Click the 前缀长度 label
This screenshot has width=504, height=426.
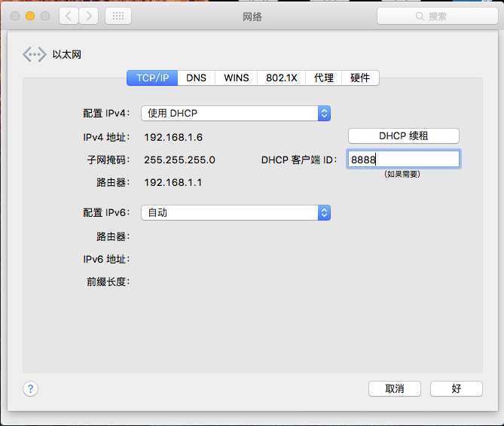(x=108, y=281)
